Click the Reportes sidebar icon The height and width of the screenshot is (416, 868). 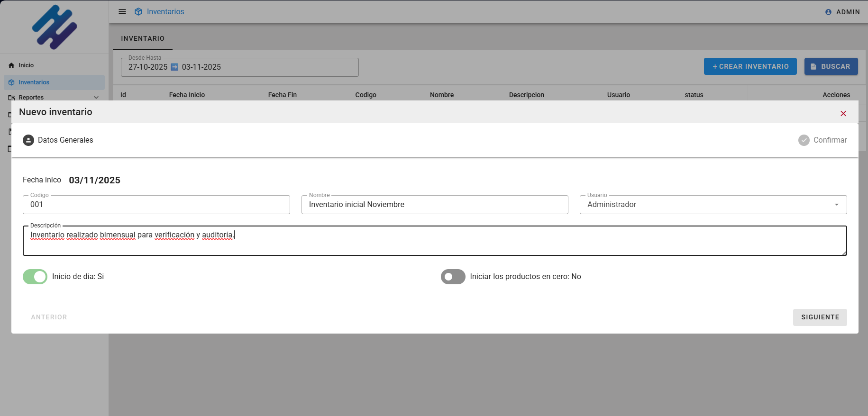(11, 98)
